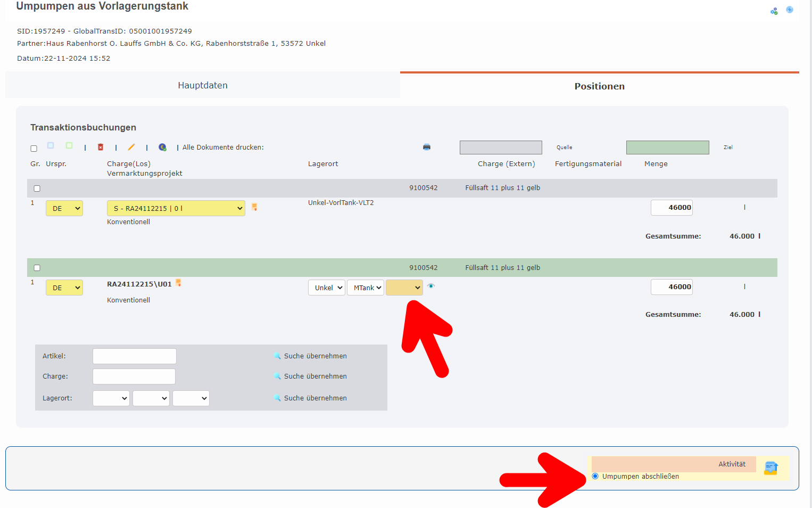Click the note icon beside RA24112215\U01
The width and height of the screenshot is (812, 508).
click(x=179, y=283)
